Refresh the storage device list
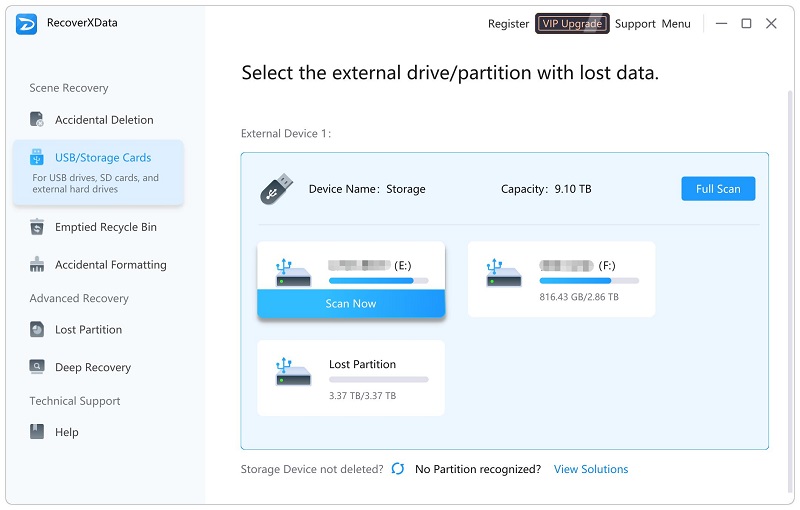The height and width of the screenshot is (510, 800). click(398, 469)
